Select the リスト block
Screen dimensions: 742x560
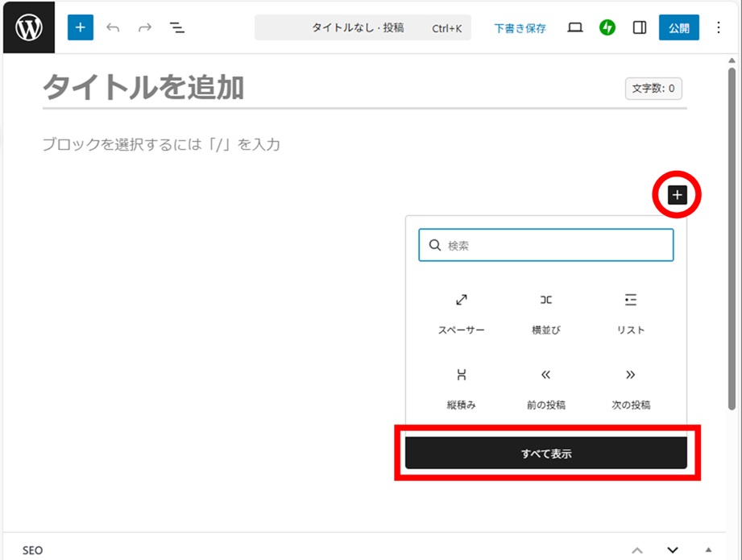[630, 313]
